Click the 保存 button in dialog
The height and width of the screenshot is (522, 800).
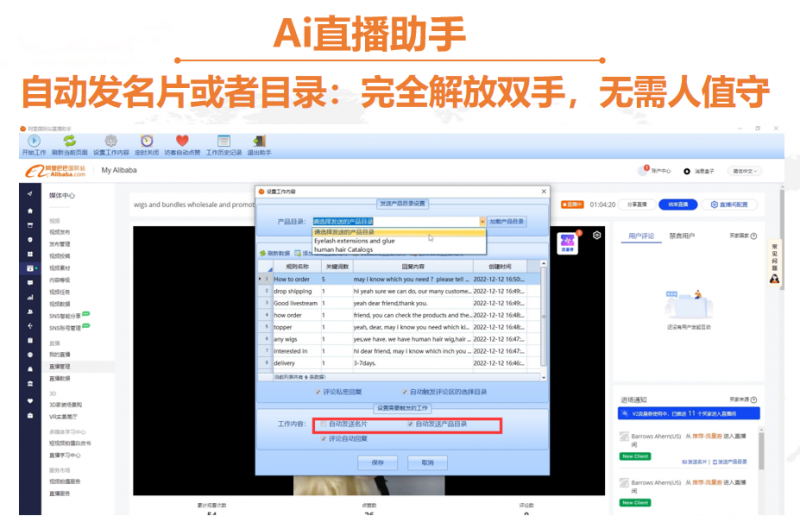[x=378, y=463]
